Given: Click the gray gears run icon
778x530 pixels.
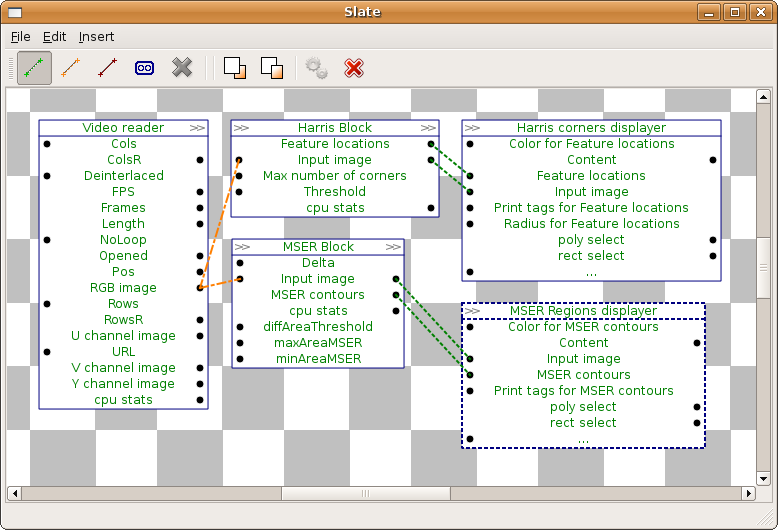Looking at the screenshot, I should tap(316, 67).
